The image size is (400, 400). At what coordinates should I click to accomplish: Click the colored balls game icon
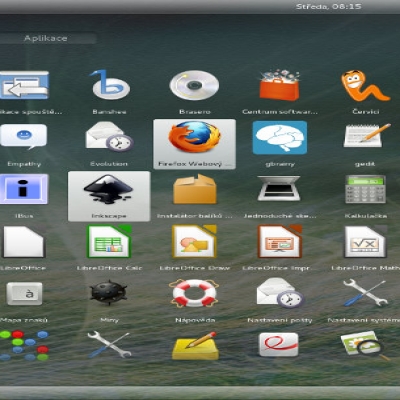click(x=24, y=346)
